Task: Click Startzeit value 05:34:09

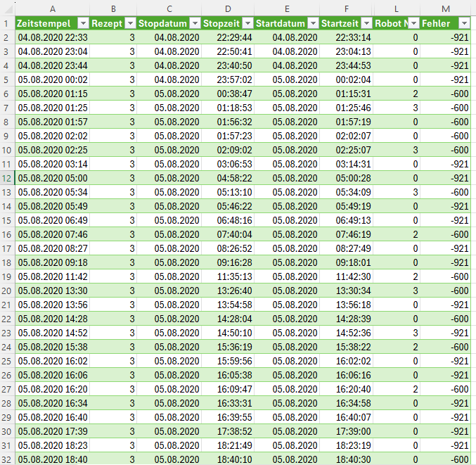Action: coord(347,192)
